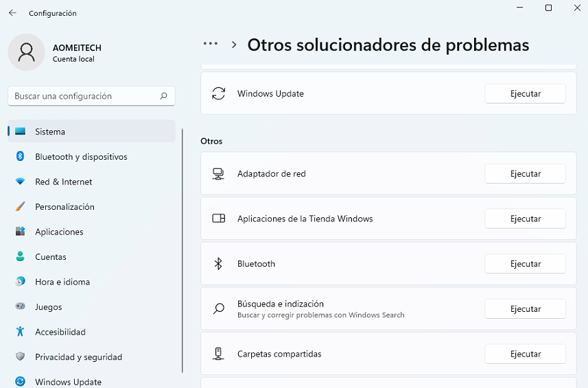588x388 pixels.
Task: Run the Bluetooth troubleshooter
Action: click(525, 264)
